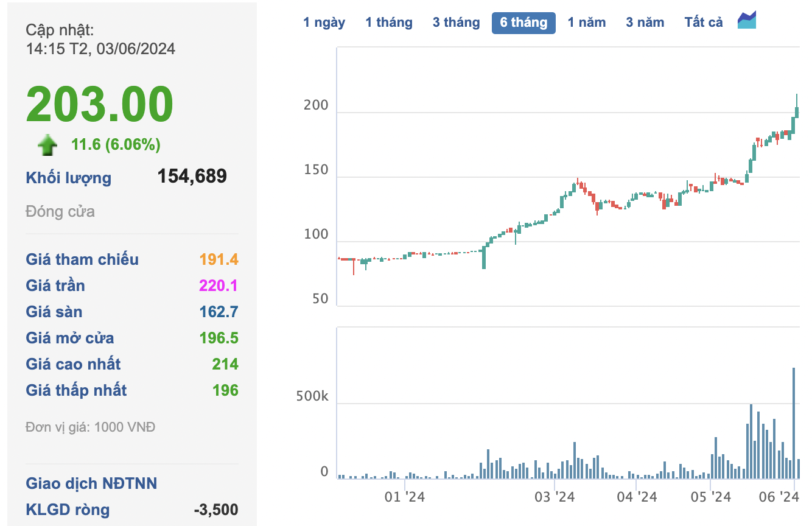Click the Đóng cửa status text

pyautogui.click(x=60, y=212)
